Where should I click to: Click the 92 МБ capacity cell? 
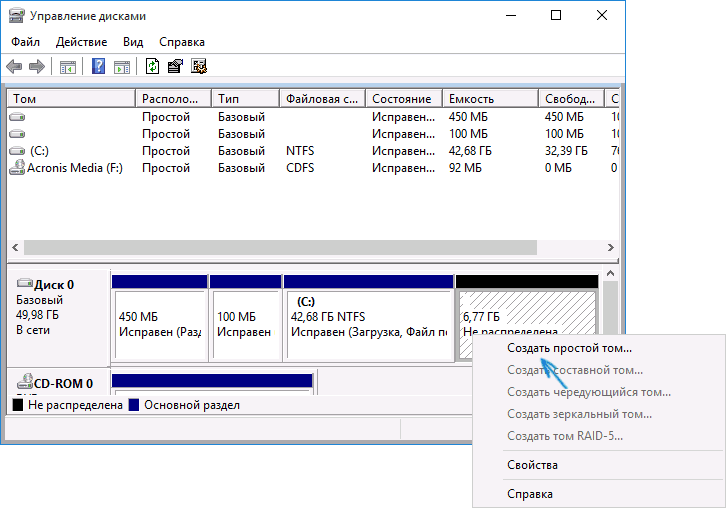click(x=465, y=168)
